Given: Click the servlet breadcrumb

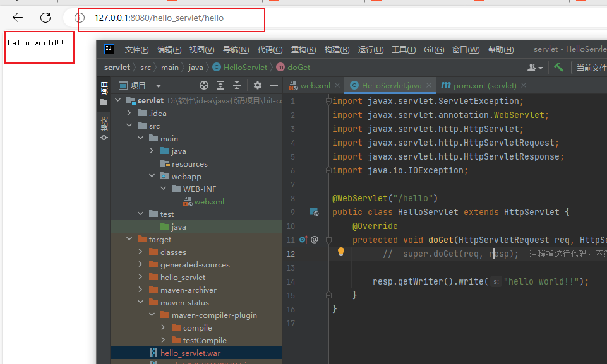Looking at the screenshot, I should point(117,68).
